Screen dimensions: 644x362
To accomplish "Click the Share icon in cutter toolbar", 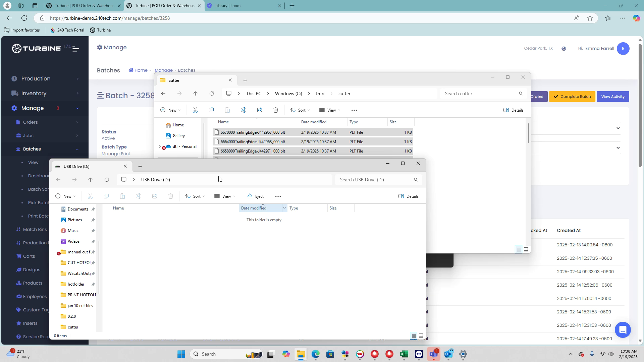I will (260, 110).
